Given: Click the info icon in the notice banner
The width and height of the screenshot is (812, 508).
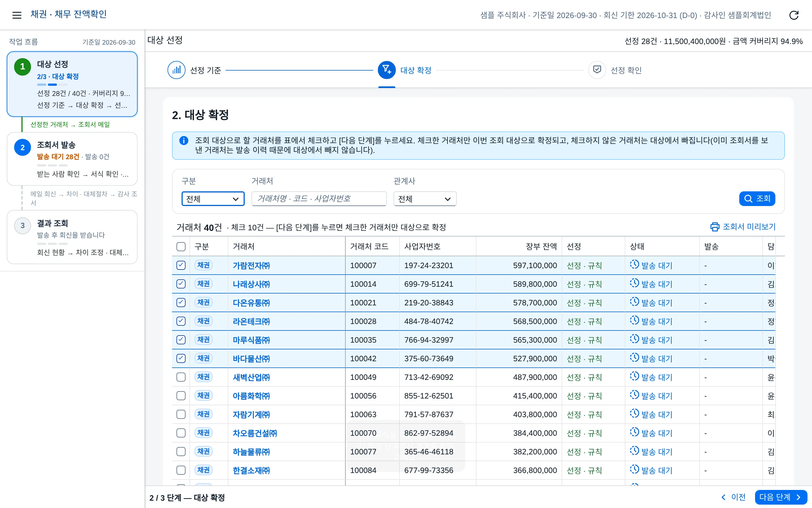Looking at the screenshot, I should coord(184,141).
